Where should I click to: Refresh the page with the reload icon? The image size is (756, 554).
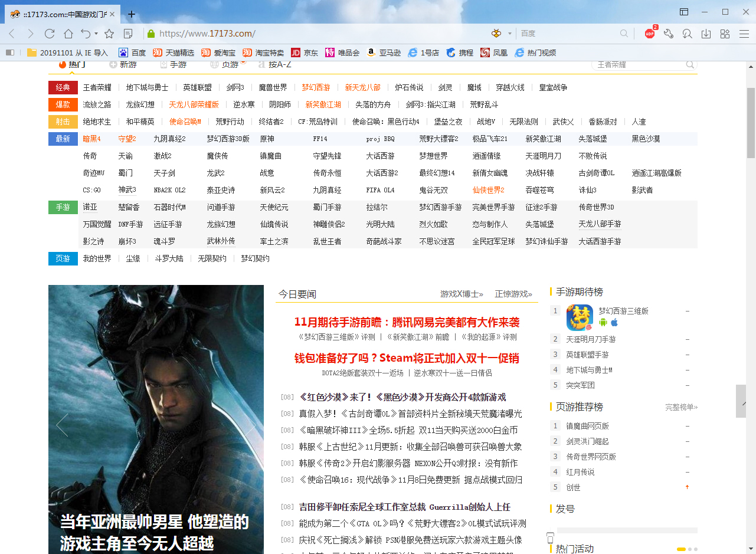49,34
